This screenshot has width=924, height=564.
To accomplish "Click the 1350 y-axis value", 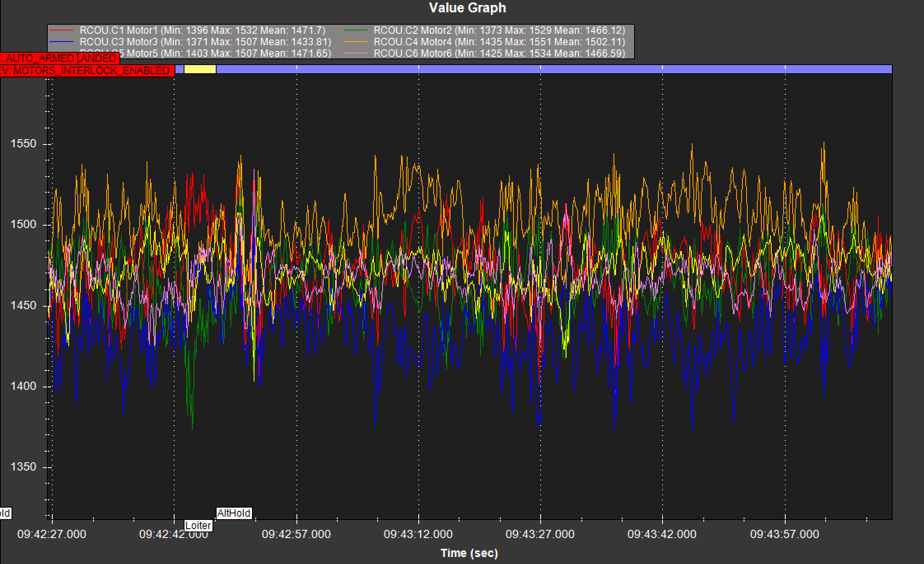I will [23, 467].
